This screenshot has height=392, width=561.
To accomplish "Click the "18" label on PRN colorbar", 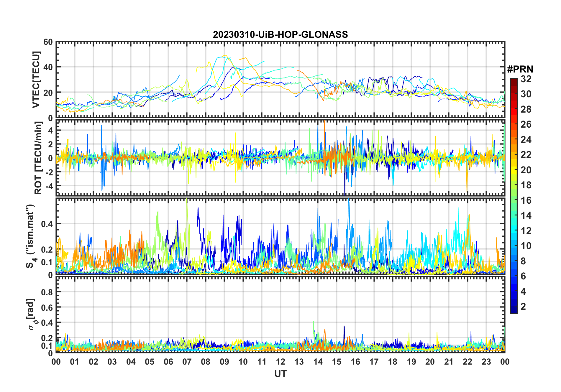I will pos(526,185).
